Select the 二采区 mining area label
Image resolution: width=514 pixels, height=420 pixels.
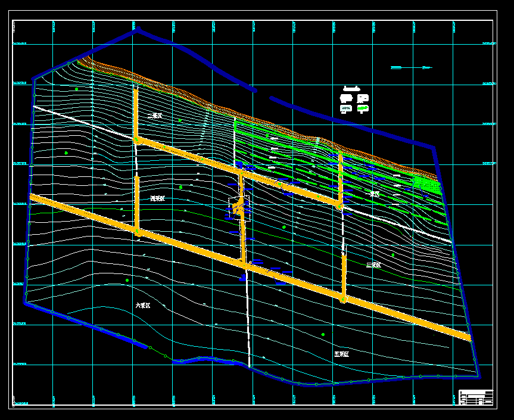point(155,116)
